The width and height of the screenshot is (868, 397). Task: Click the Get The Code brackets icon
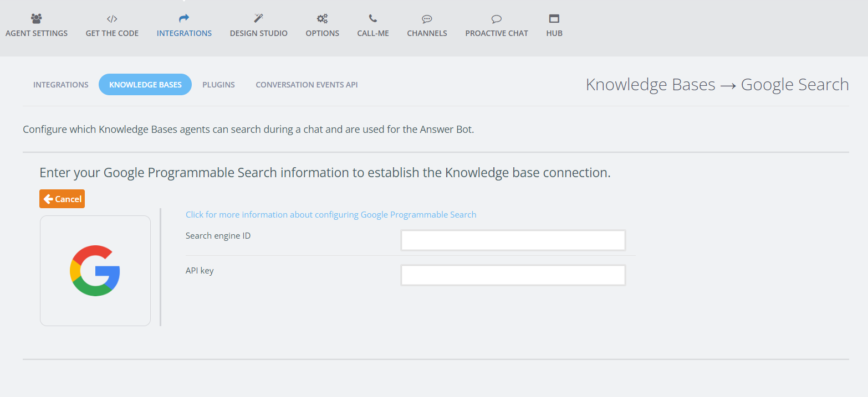(112, 18)
